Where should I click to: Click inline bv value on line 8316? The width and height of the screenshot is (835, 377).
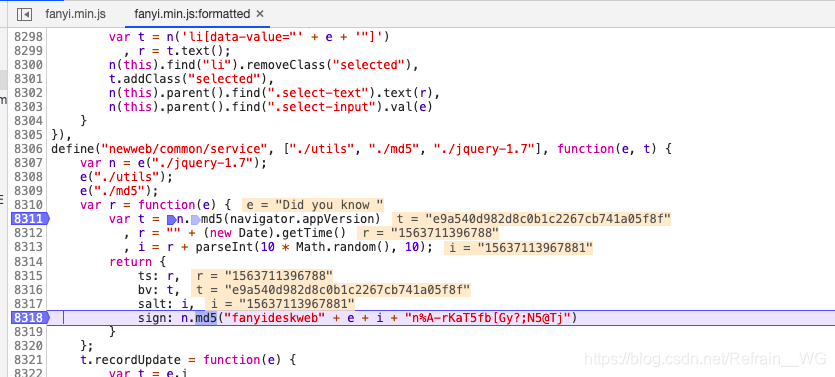tap(331, 290)
